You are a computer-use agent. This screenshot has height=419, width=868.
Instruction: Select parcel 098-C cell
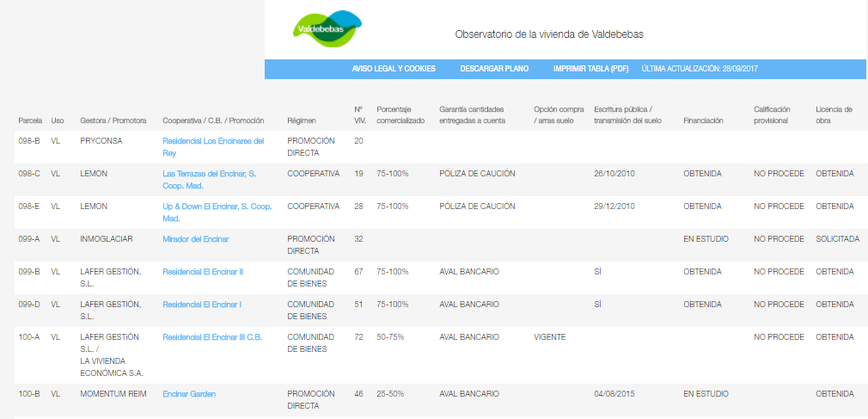coord(29,174)
